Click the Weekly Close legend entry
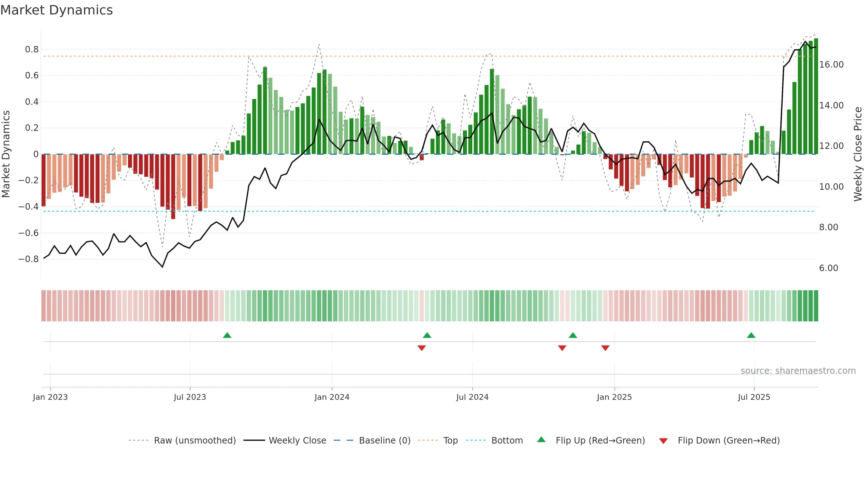868x488 pixels. (x=285, y=440)
